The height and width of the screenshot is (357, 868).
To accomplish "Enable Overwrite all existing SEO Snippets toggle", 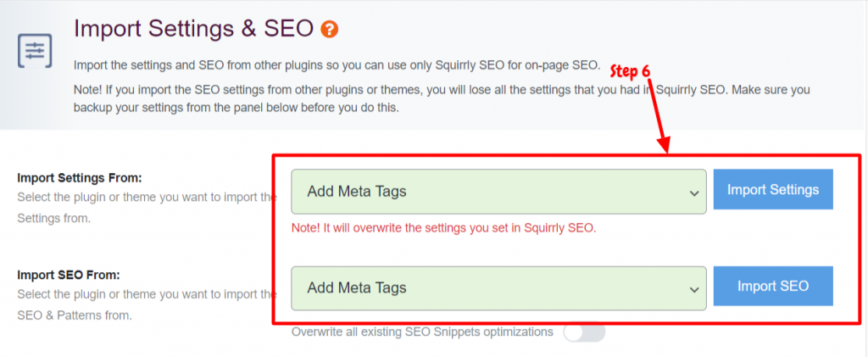I will (585, 332).
